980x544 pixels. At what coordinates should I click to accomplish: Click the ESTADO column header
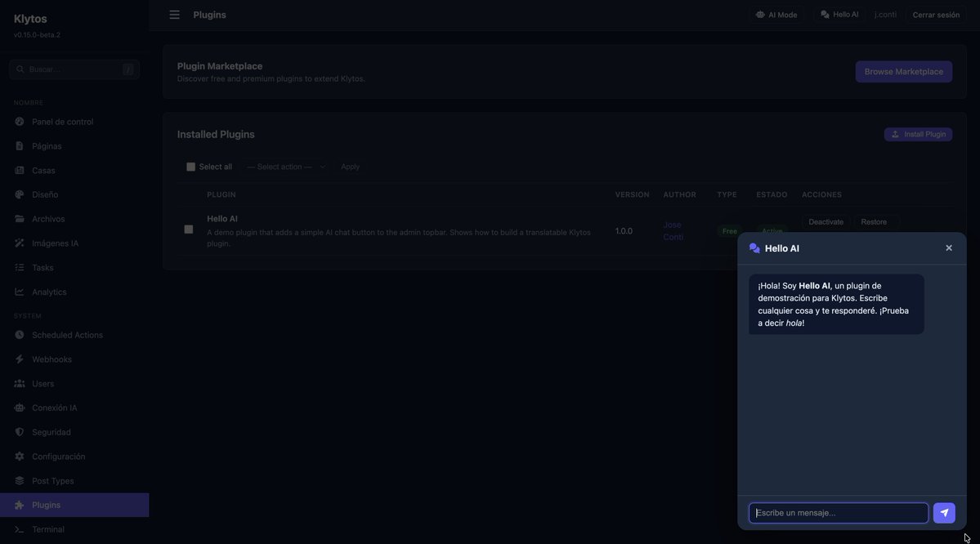(x=772, y=195)
